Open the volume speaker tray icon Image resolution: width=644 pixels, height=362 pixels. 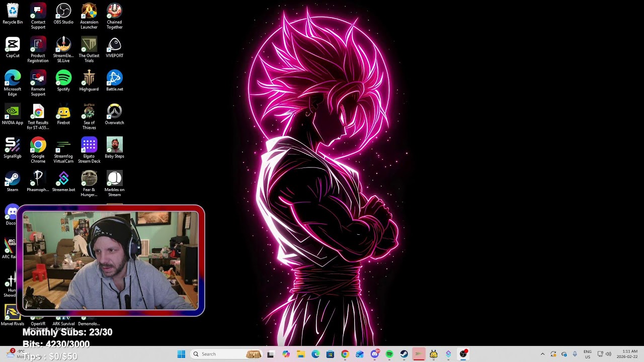pos(608,354)
